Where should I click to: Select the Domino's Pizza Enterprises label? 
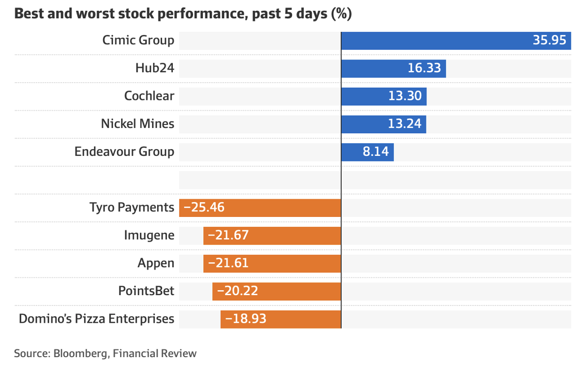click(x=97, y=319)
